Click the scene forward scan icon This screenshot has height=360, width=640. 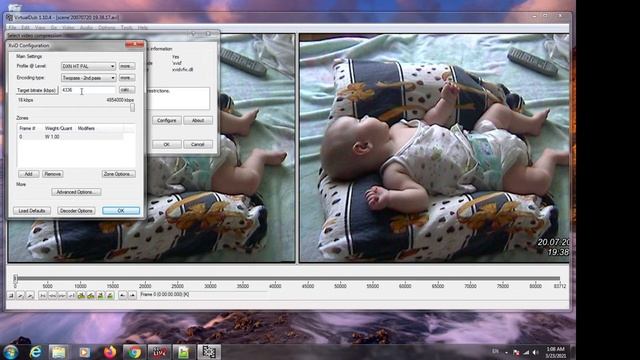[109, 295]
